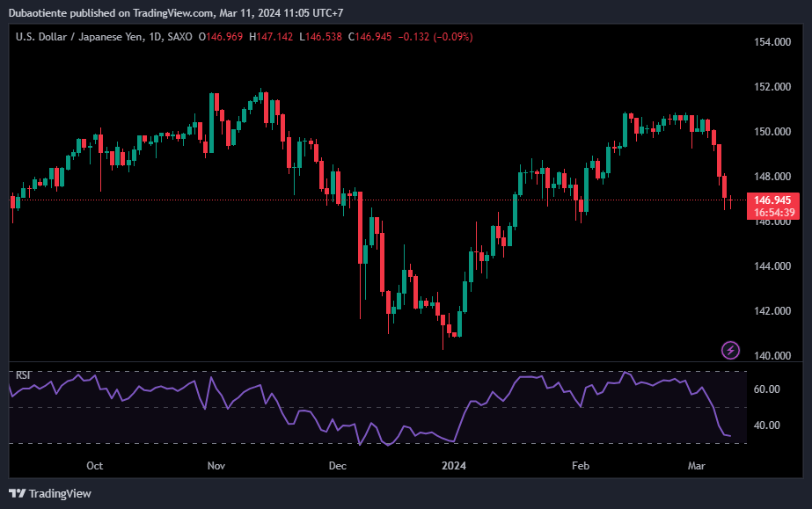Click the high value H147.142
Image resolution: width=812 pixels, height=509 pixels.
pos(271,37)
